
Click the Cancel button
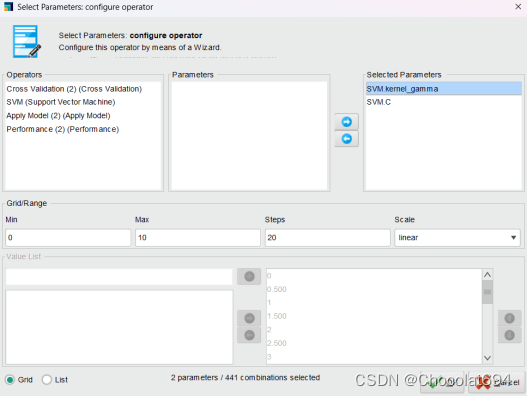point(496,382)
